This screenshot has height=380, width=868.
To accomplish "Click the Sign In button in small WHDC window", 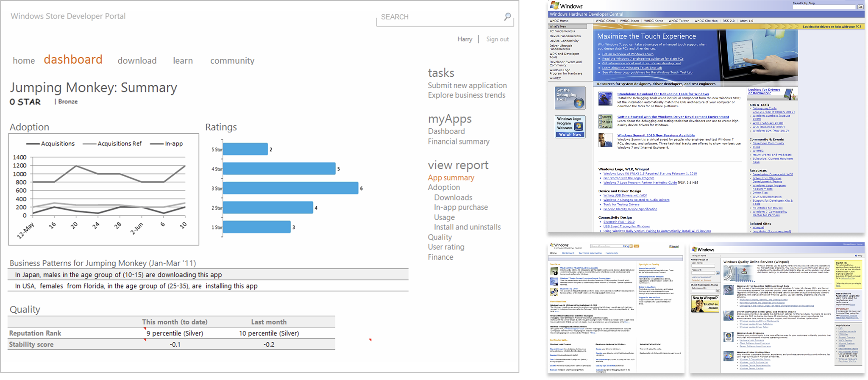I will [673, 246].
